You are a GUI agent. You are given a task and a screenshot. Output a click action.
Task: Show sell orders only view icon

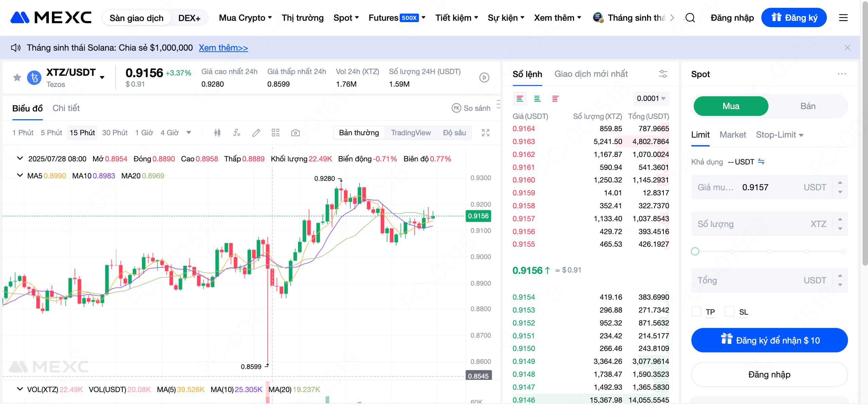coord(555,99)
